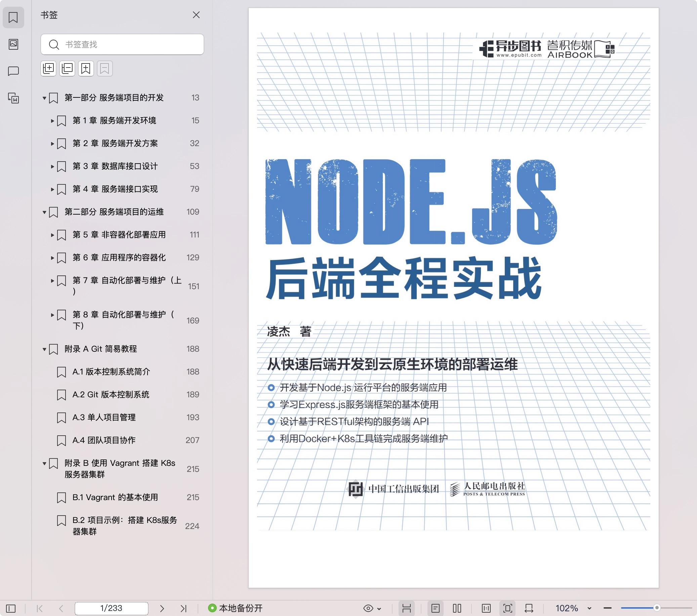Image resolution: width=697 pixels, height=616 pixels.
Task: Open bookmark 第 6 章 应用程序的容器化
Action: click(119, 257)
